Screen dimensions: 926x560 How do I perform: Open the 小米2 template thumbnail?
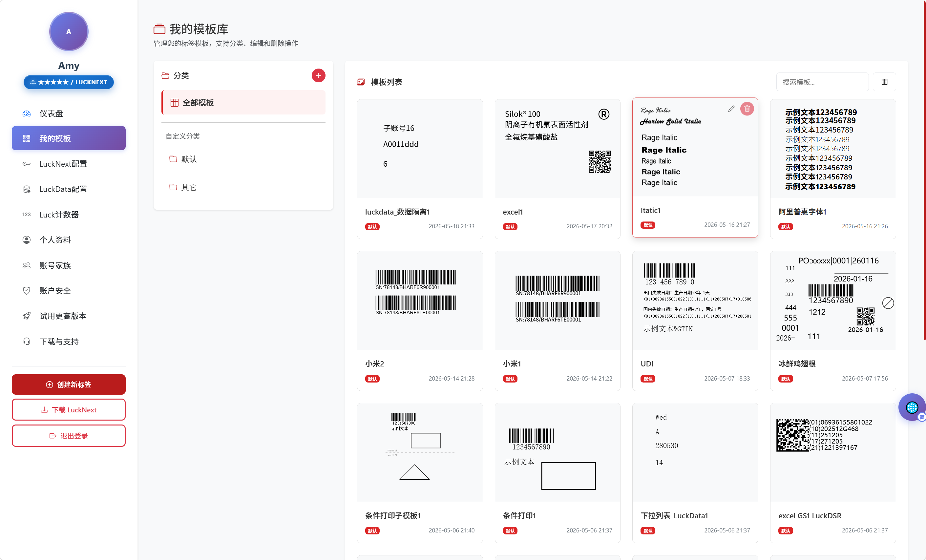[420, 301]
